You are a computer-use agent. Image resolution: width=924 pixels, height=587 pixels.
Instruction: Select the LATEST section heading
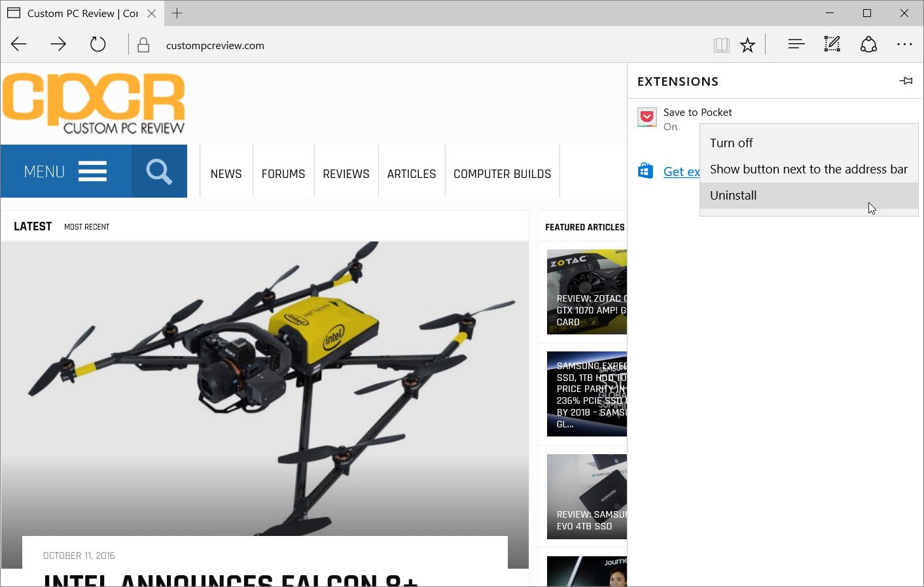pos(33,226)
